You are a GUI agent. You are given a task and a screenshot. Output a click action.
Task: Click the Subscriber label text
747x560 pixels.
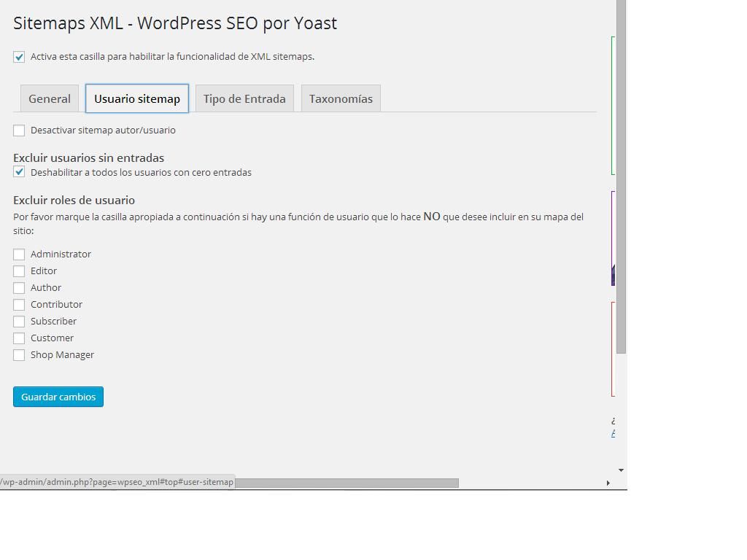coord(53,321)
